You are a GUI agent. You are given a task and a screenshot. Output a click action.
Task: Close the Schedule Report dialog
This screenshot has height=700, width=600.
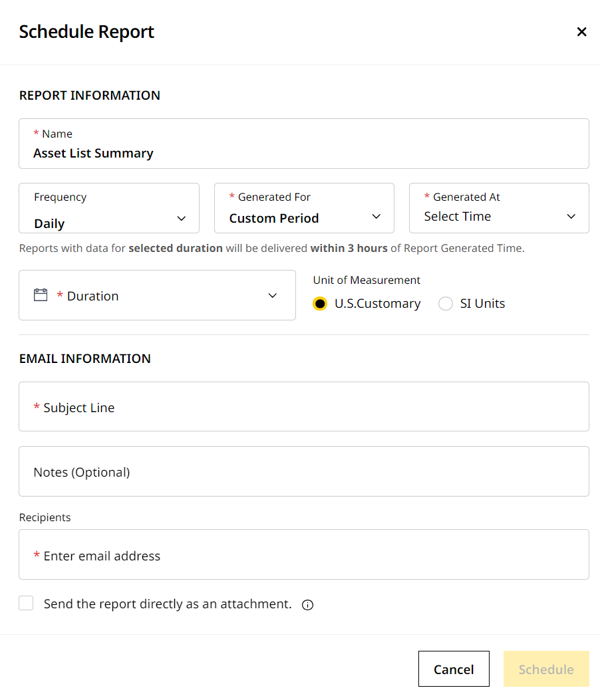(x=581, y=32)
